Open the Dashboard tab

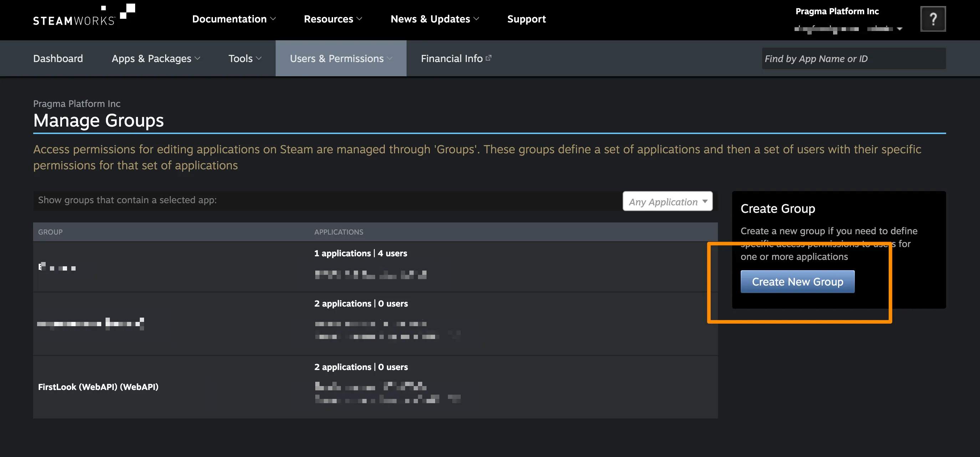click(x=58, y=58)
